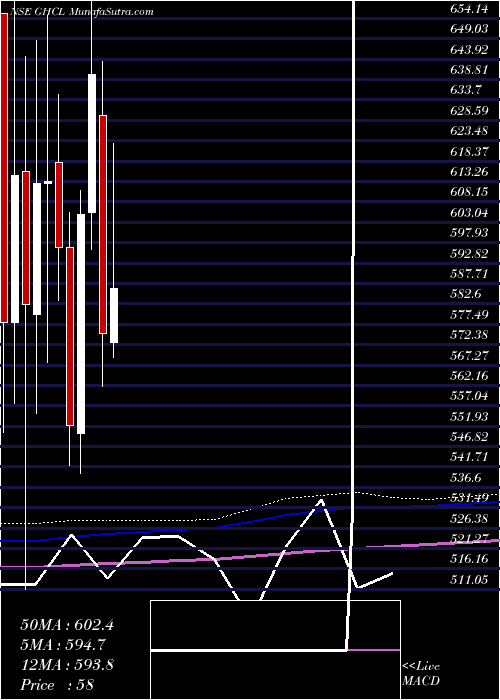This screenshot has width=500, height=700.
Task: Click the '5MA : 594.7' readout
Action: pyautogui.click(x=64, y=645)
